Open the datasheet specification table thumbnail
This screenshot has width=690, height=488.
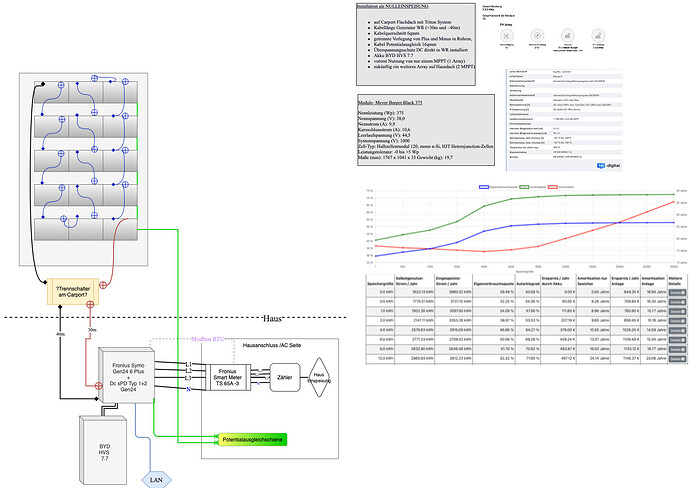click(565, 120)
